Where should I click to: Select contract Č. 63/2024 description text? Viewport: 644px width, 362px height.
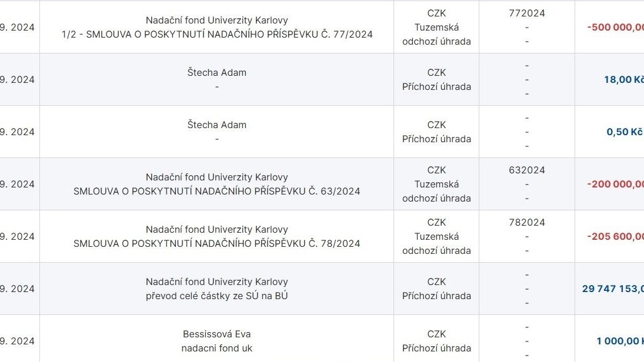217,191
